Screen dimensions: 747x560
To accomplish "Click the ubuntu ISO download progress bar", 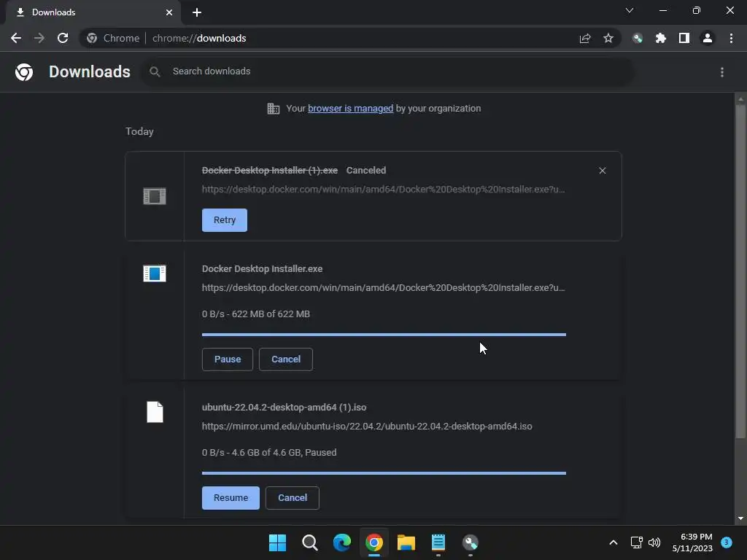I will tap(384, 473).
